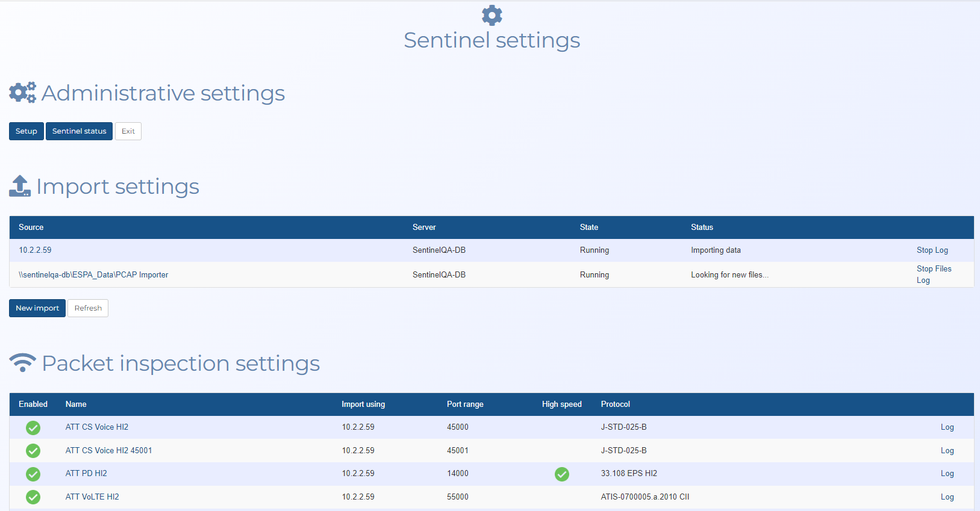
Task: Stop the 10.2.2.59 import
Action: 924,250
